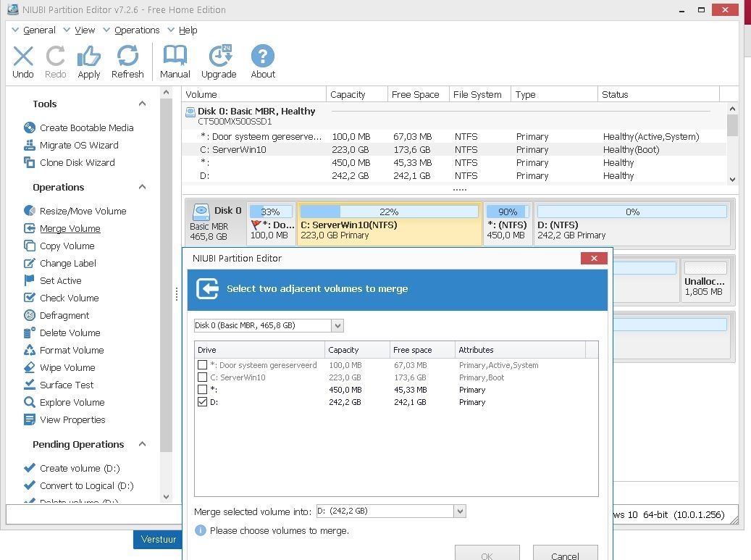The height and width of the screenshot is (560, 751).
Task: Click the 33% usage bar of reserved partition
Action: point(271,212)
